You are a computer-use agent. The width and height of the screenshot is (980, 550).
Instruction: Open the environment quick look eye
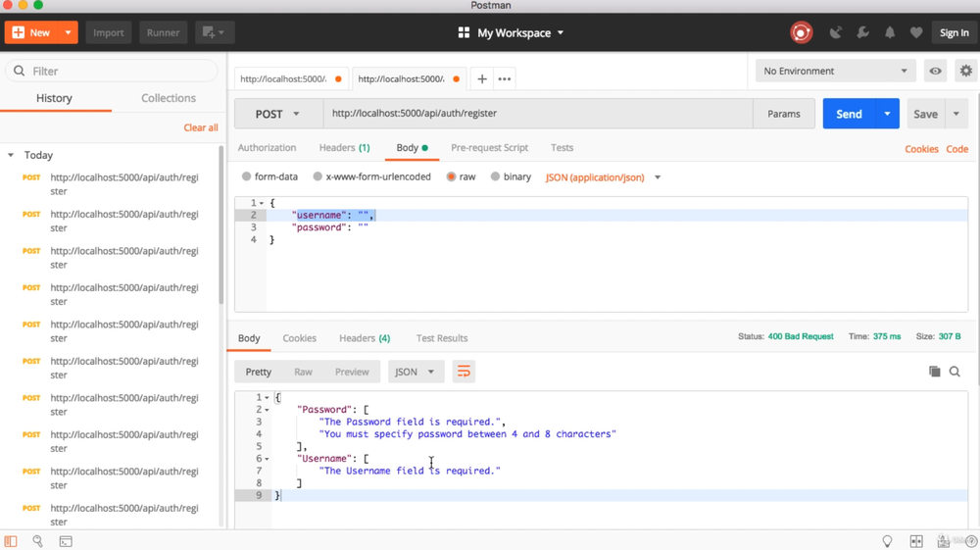point(936,71)
